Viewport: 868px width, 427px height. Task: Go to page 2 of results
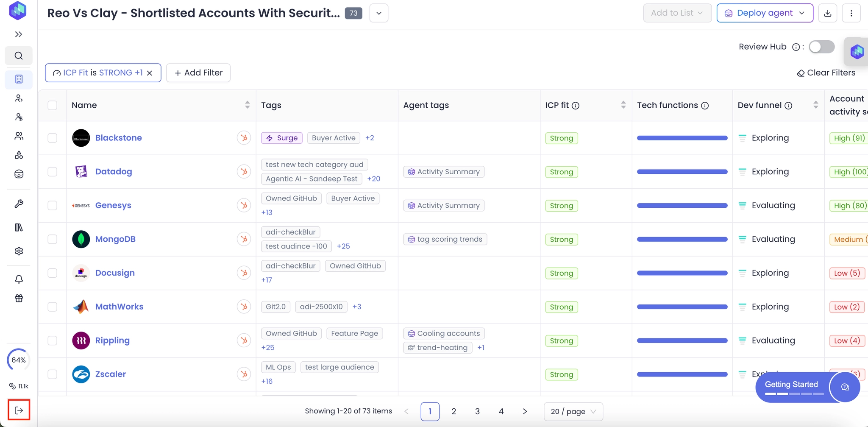coord(453,411)
